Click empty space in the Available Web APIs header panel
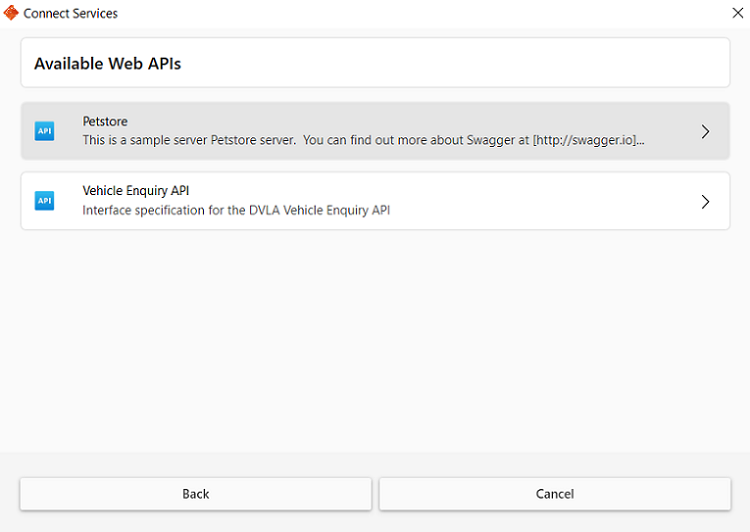 click(450, 63)
